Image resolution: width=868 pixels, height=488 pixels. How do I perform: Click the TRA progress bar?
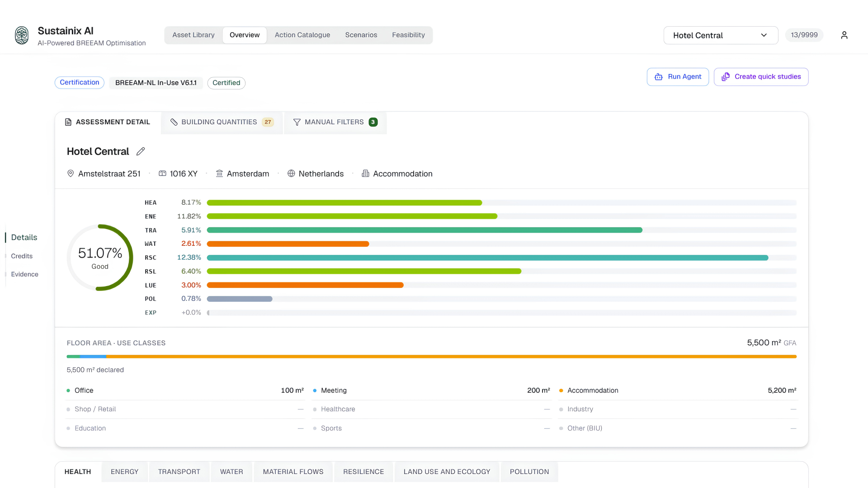(x=501, y=230)
